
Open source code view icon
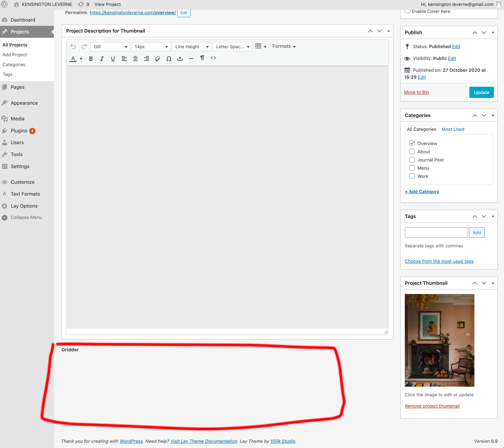tap(213, 58)
